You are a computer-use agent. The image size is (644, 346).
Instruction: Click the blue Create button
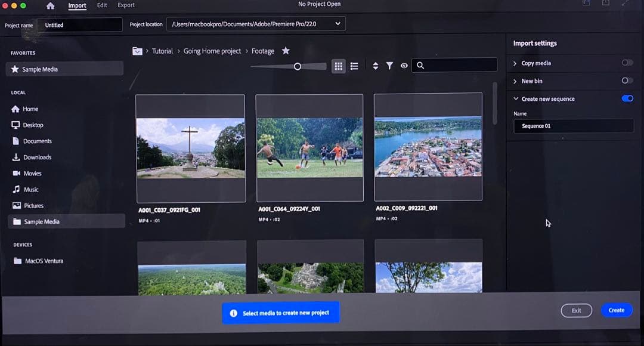616,310
